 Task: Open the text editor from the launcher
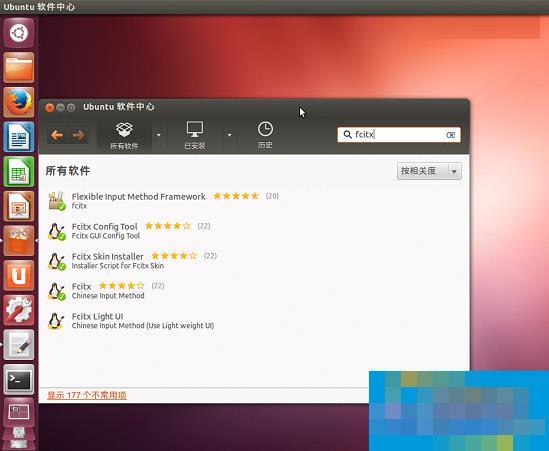click(19, 345)
